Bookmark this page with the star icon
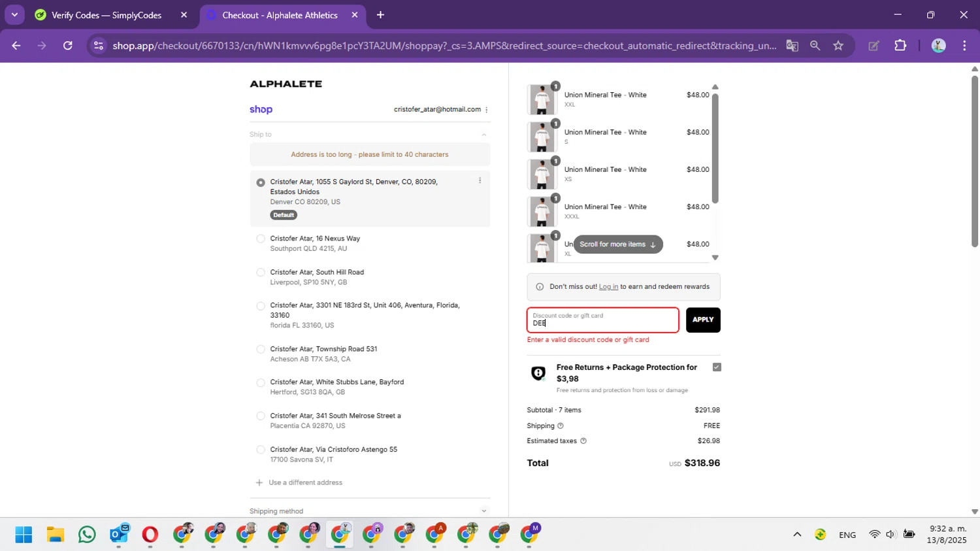The height and width of the screenshot is (551, 980). (x=838, y=46)
